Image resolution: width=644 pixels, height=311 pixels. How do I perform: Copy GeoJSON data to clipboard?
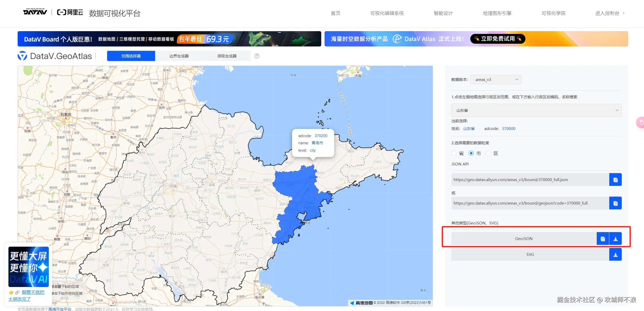(x=603, y=239)
